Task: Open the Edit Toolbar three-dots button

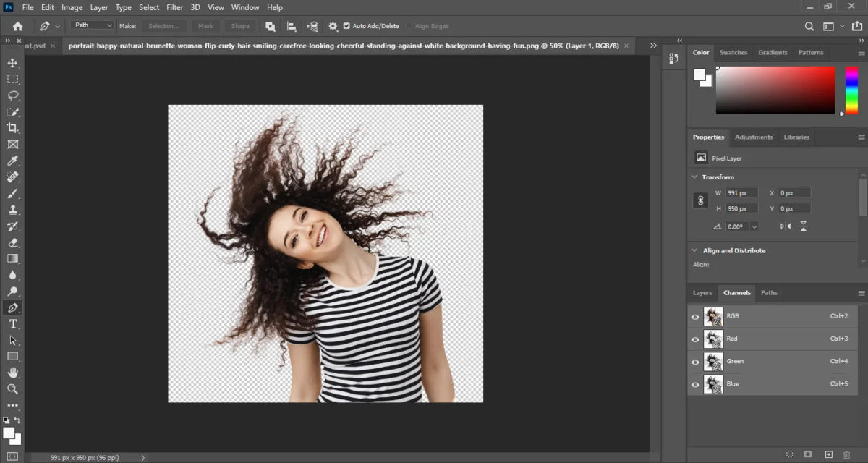Action: click(12, 406)
